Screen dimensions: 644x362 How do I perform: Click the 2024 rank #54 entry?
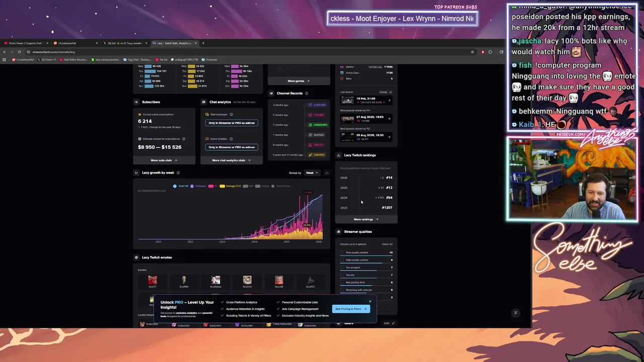366,198
